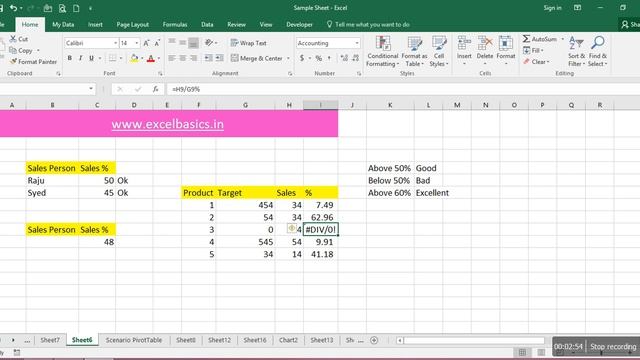Viewport: 640px width, 360px height.
Task: Switch to Page Layout view in status bar
Action: click(541, 352)
